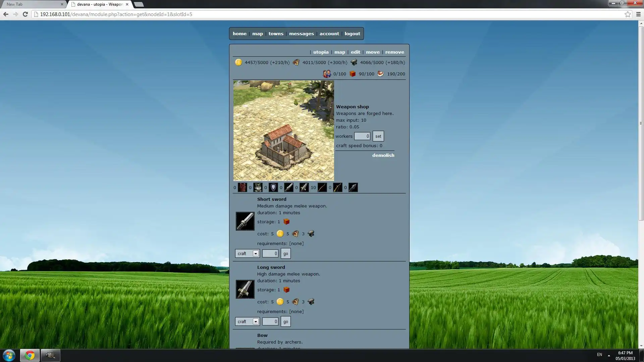Click the long sword weapon icon
This screenshot has width=644, height=362.
point(245,289)
